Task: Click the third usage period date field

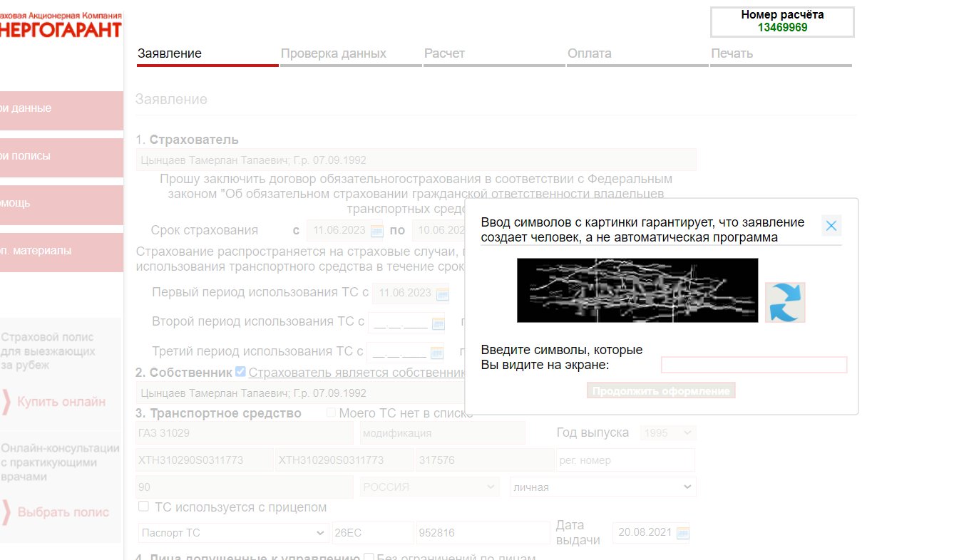Action: click(399, 353)
